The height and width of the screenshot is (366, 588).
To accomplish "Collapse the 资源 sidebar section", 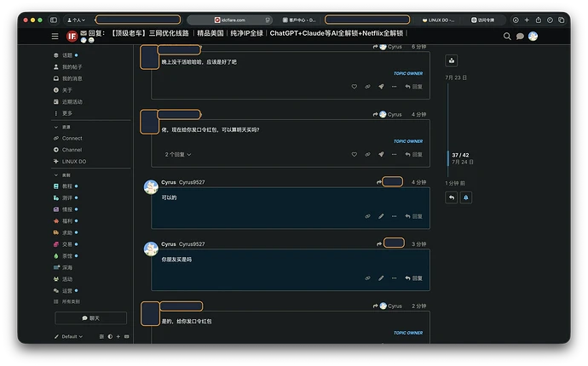I will (x=62, y=127).
